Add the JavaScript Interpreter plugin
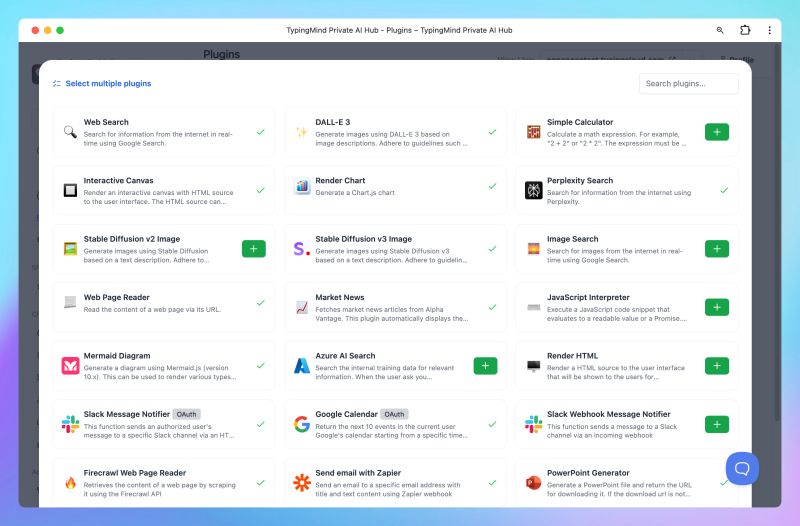This screenshot has height=526, width=800. [717, 307]
